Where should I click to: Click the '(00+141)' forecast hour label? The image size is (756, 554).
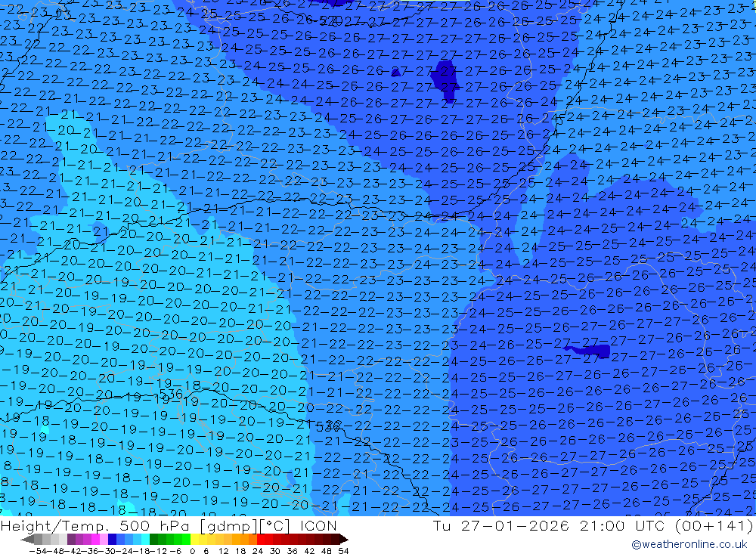(x=713, y=525)
